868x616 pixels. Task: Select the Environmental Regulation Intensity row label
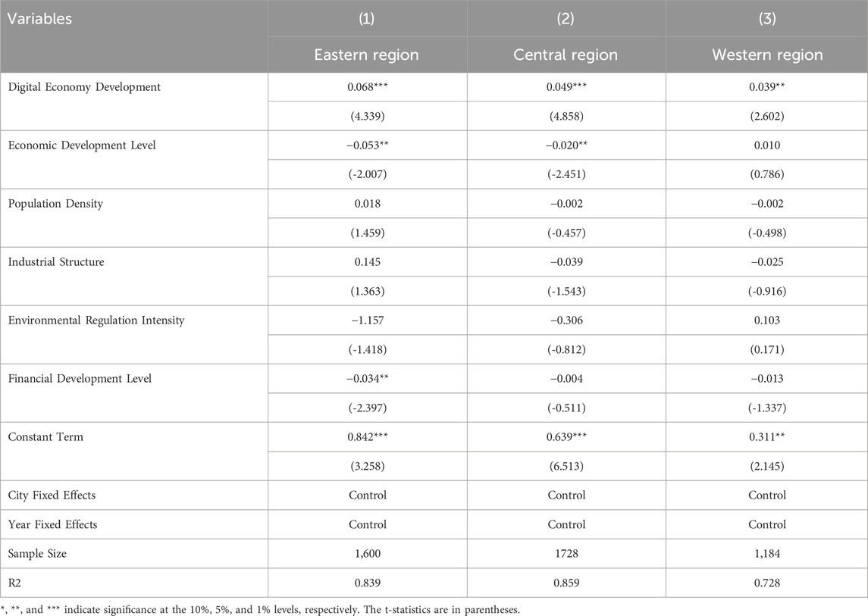pyautogui.click(x=96, y=321)
